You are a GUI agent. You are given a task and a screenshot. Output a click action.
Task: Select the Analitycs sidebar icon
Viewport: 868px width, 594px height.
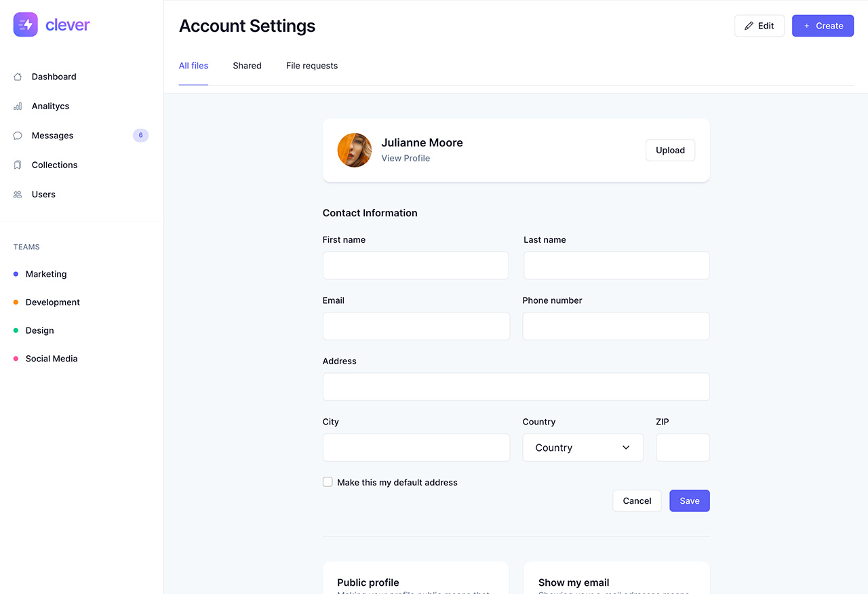coord(17,106)
